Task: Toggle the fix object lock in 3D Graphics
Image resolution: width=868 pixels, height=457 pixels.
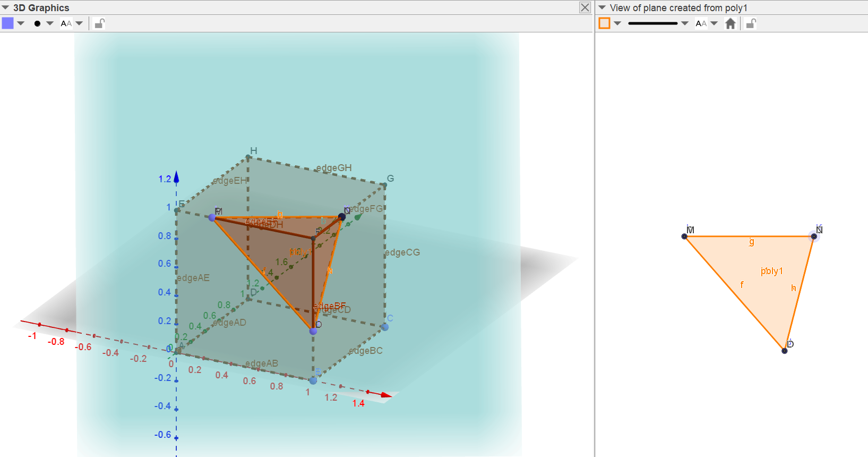Action: point(99,23)
